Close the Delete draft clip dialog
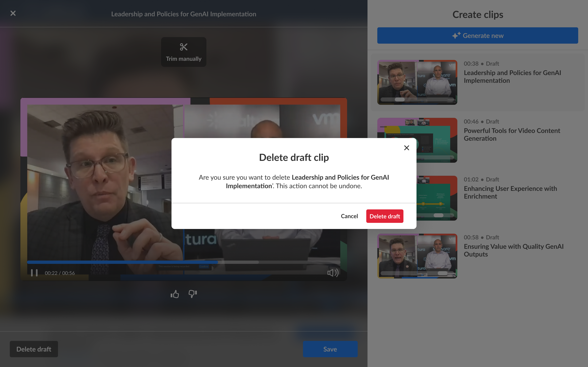The height and width of the screenshot is (367, 588). click(406, 148)
